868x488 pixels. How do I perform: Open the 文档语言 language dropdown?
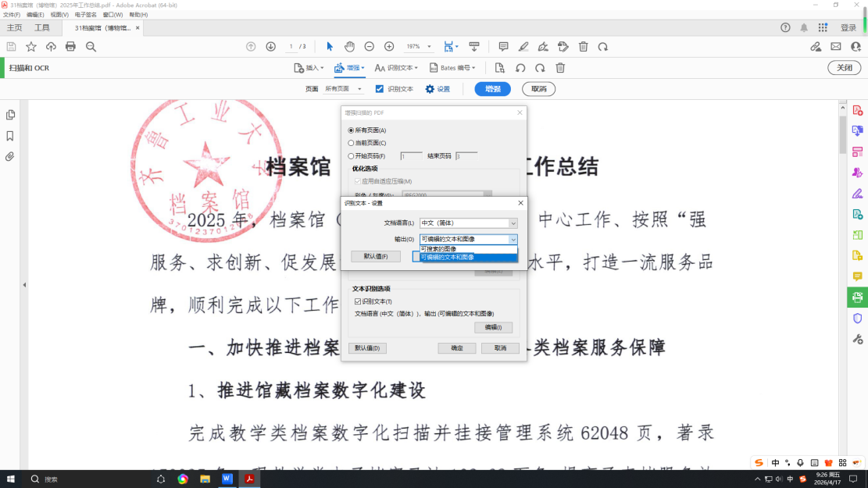point(469,223)
